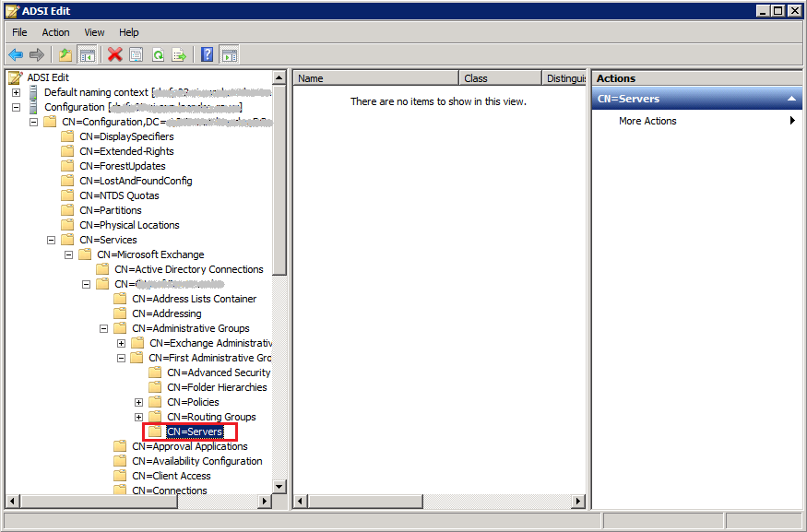The height and width of the screenshot is (532, 807).
Task: Click the list pane horizontal scrollbar thumb
Action: click(x=365, y=501)
